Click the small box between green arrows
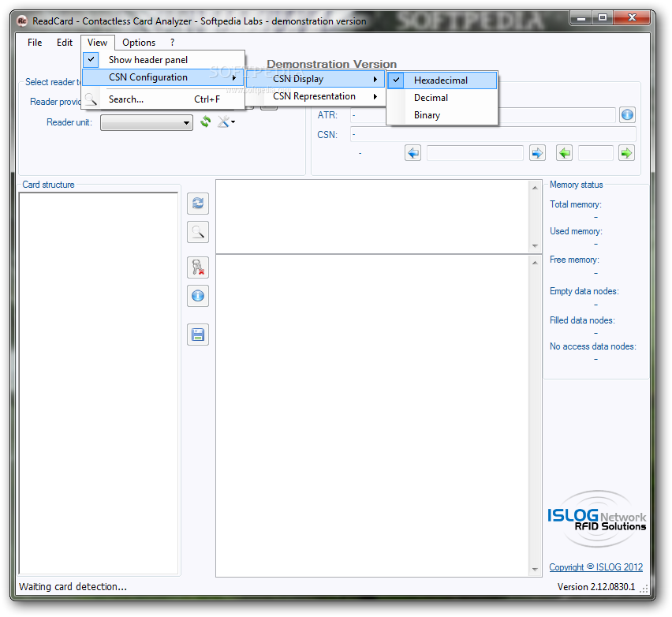The image size is (672, 617). [x=595, y=153]
